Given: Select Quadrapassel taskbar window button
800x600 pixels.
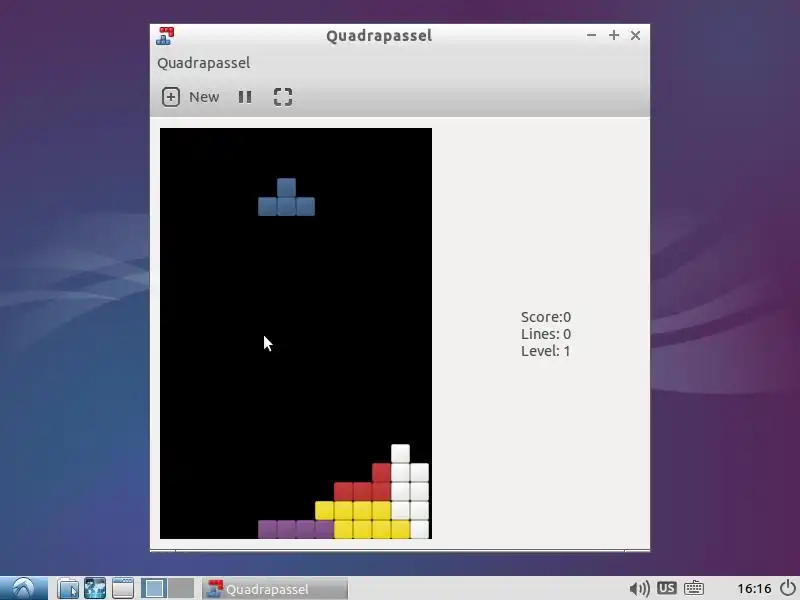Looking at the screenshot, I should (x=275, y=589).
